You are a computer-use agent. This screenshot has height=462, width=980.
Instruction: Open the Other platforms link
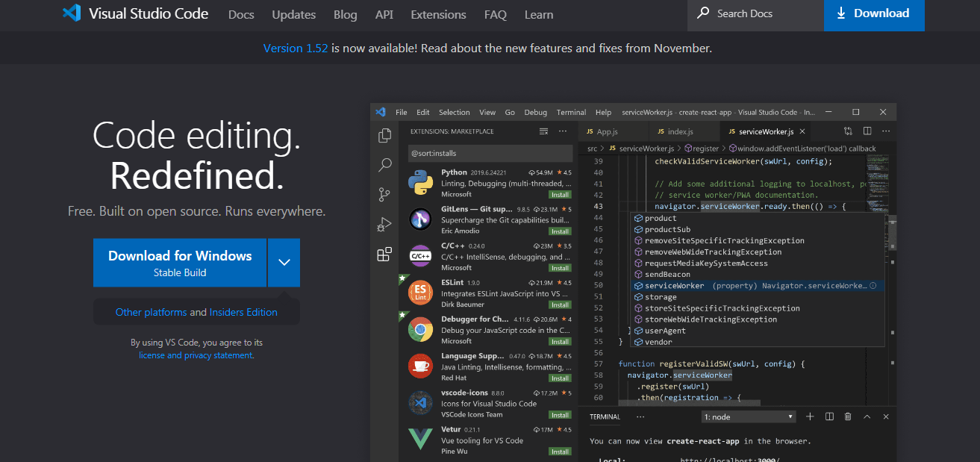coord(152,312)
